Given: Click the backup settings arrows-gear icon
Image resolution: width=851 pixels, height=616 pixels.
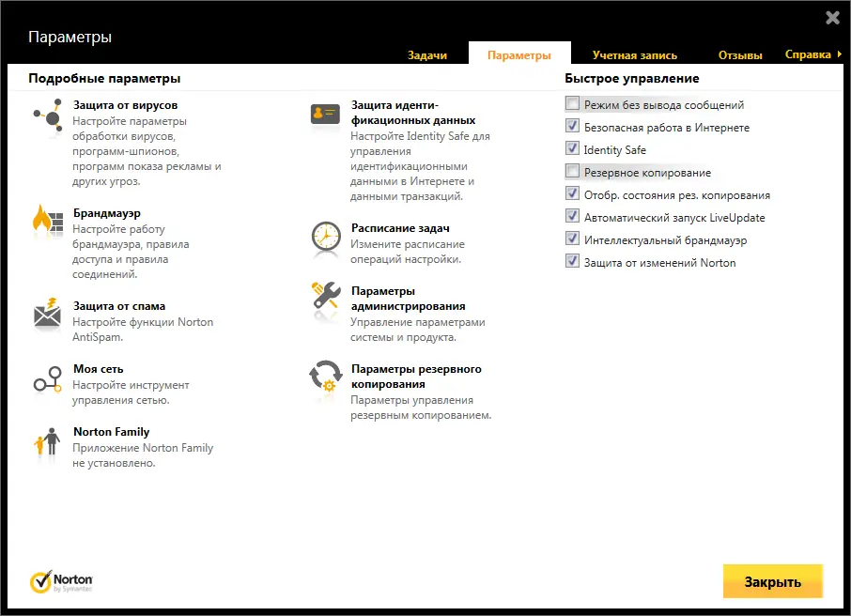Looking at the screenshot, I should [326, 376].
